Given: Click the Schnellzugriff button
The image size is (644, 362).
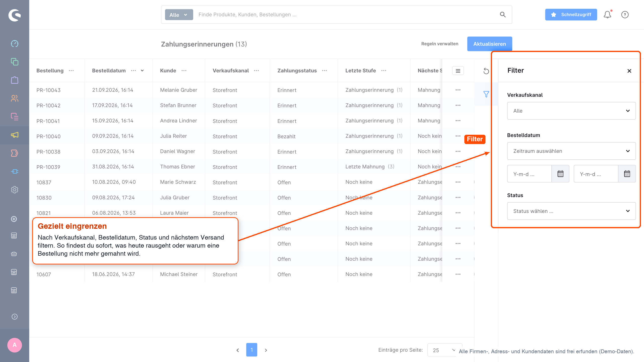Looking at the screenshot, I should [571, 15].
